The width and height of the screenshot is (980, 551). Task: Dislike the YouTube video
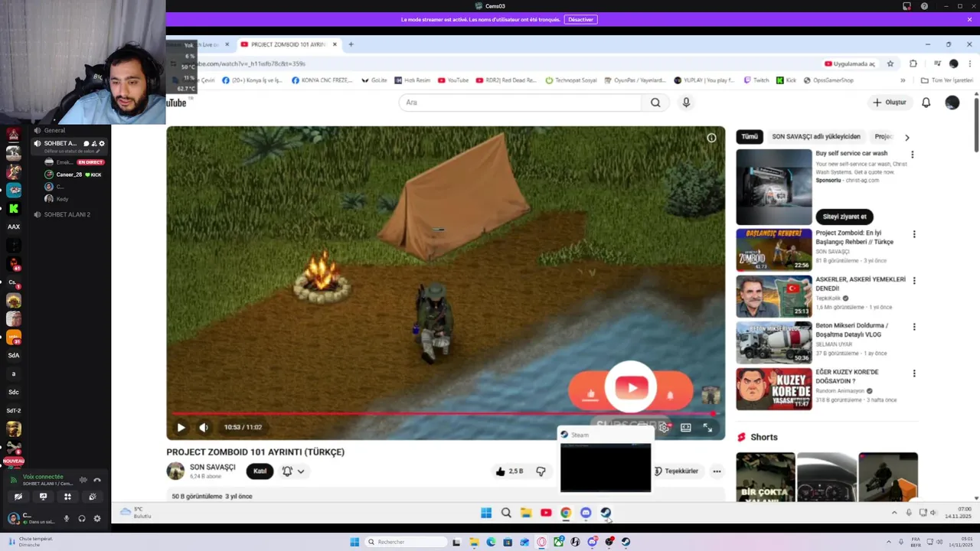[541, 471]
